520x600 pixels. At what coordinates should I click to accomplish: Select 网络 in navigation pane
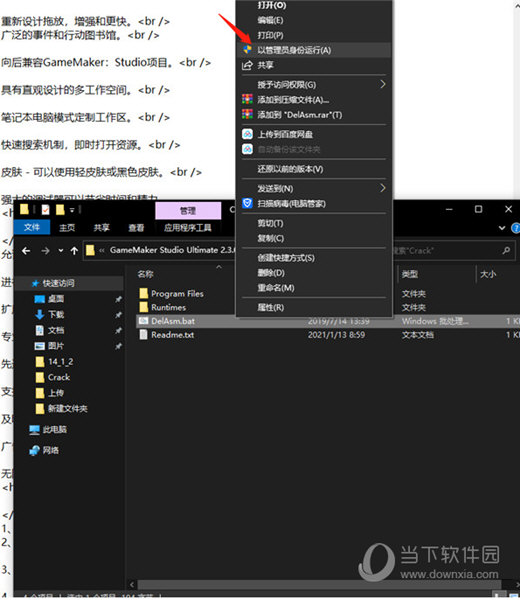pyautogui.click(x=51, y=450)
